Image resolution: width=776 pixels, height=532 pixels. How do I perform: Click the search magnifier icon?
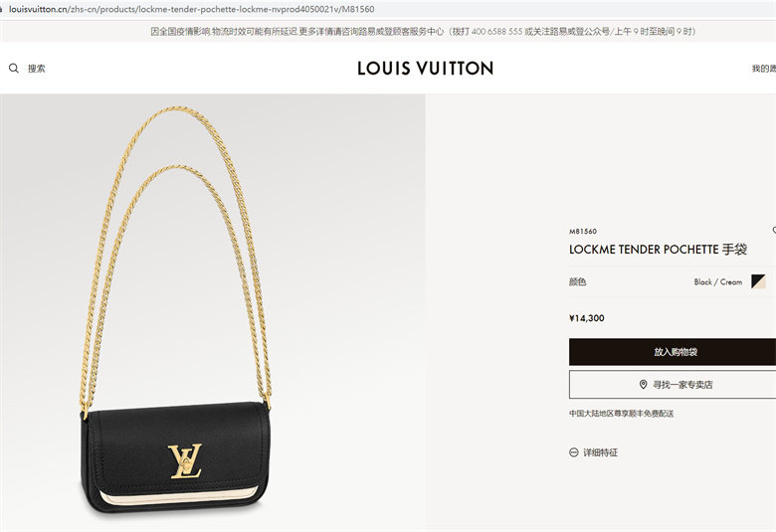(13, 69)
